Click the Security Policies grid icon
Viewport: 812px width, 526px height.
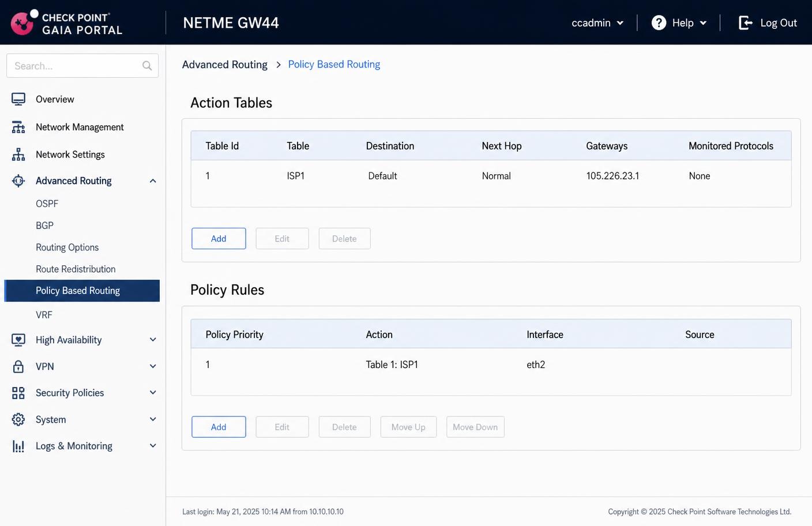click(x=18, y=393)
